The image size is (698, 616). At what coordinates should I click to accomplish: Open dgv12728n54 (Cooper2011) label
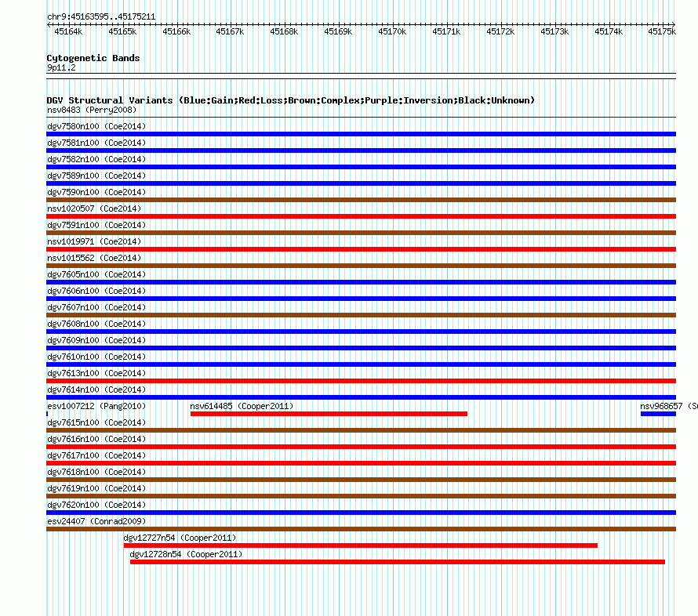pos(186,554)
